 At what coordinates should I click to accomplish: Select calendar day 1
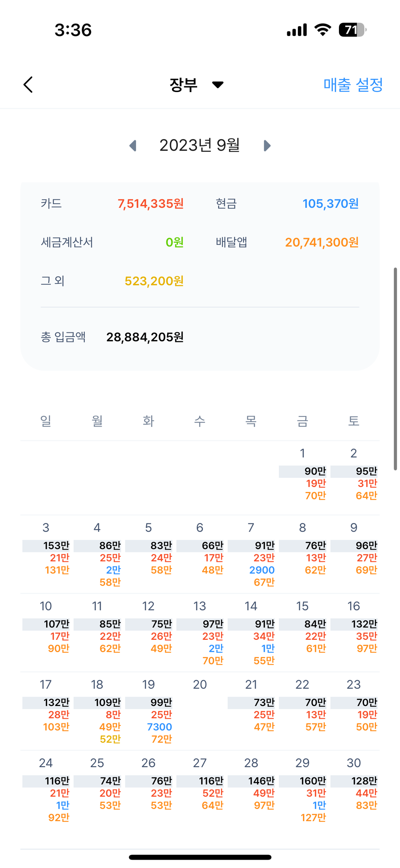point(303,453)
